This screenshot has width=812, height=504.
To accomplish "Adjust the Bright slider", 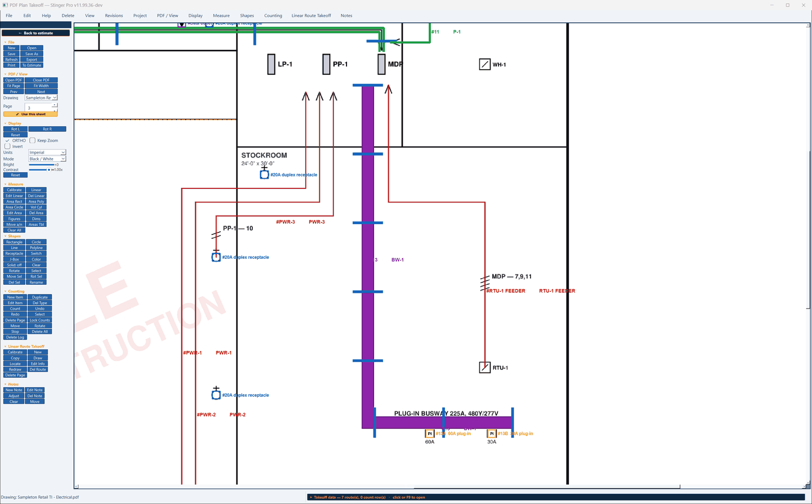I will click(42, 165).
